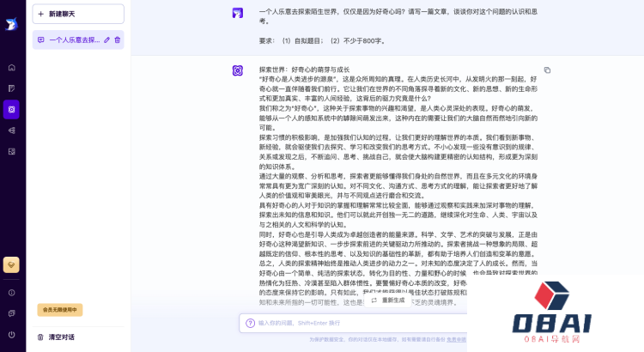
Task: Click the power logout icon
Action: click(x=11, y=335)
